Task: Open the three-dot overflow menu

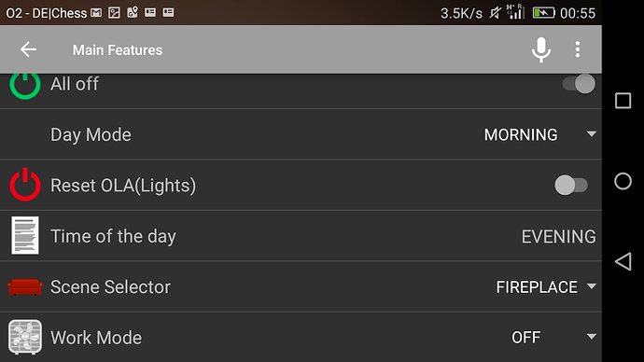Action: (x=578, y=49)
